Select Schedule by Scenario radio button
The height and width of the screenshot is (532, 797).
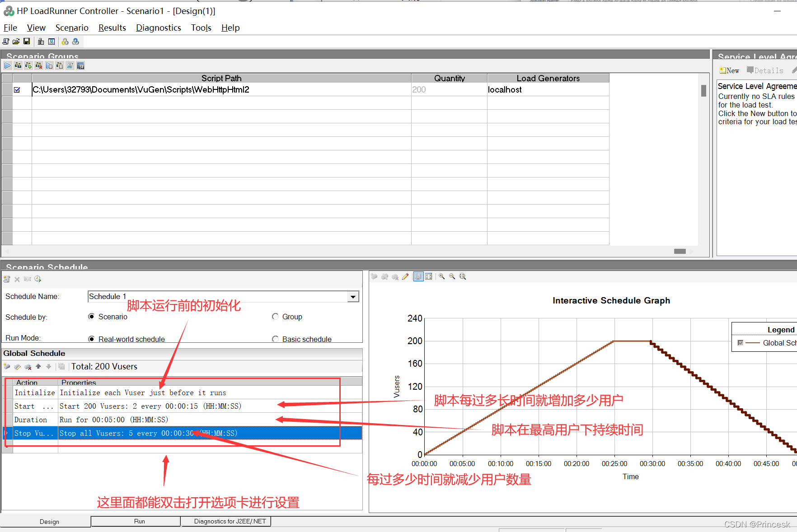pos(92,317)
